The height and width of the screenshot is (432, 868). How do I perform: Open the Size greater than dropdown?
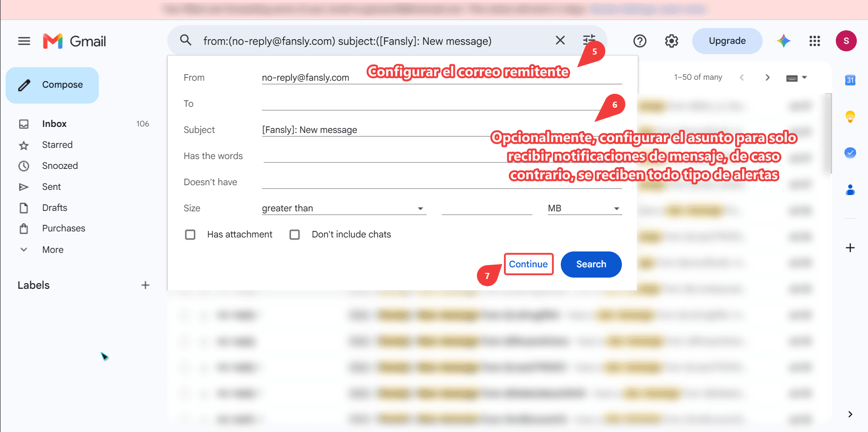(x=344, y=209)
